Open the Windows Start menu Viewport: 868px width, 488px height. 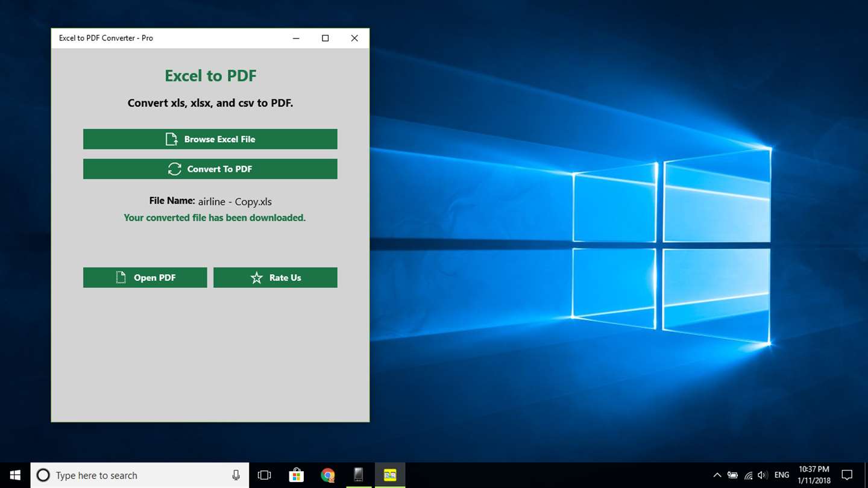pyautogui.click(x=15, y=475)
